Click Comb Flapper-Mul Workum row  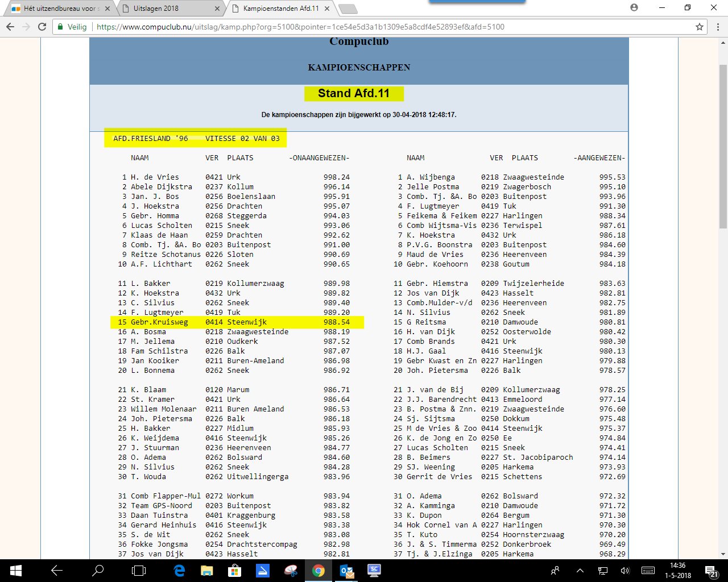point(234,496)
